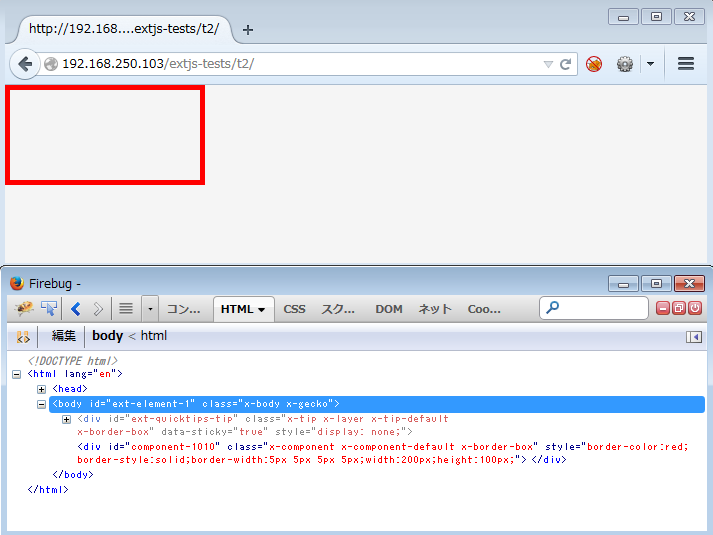Deactivate Firebug with red power icon
The height and width of the screenshot is (535, 713).
point(695,309)
